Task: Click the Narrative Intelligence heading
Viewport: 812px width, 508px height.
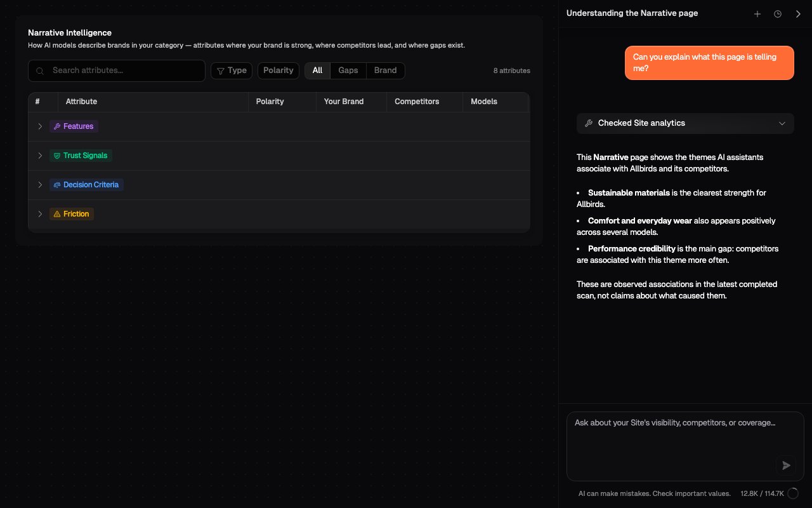Action: (70, 32)
